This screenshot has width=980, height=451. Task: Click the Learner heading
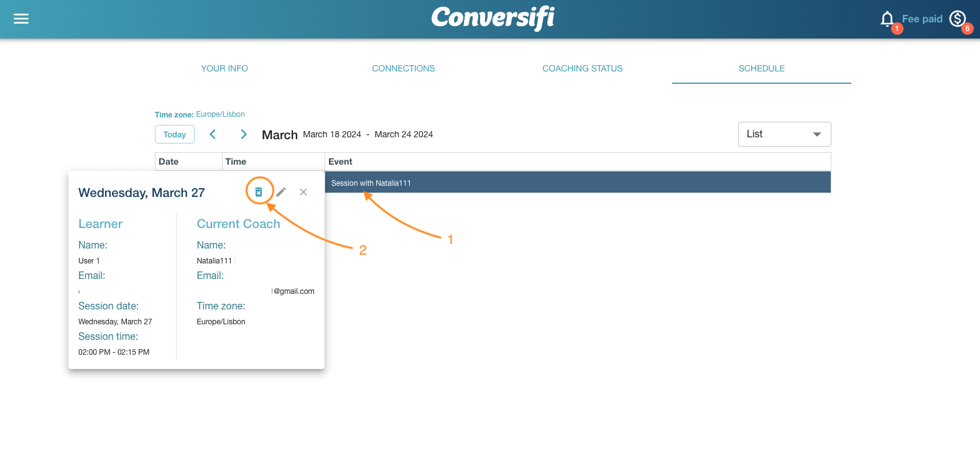point(100,224)
